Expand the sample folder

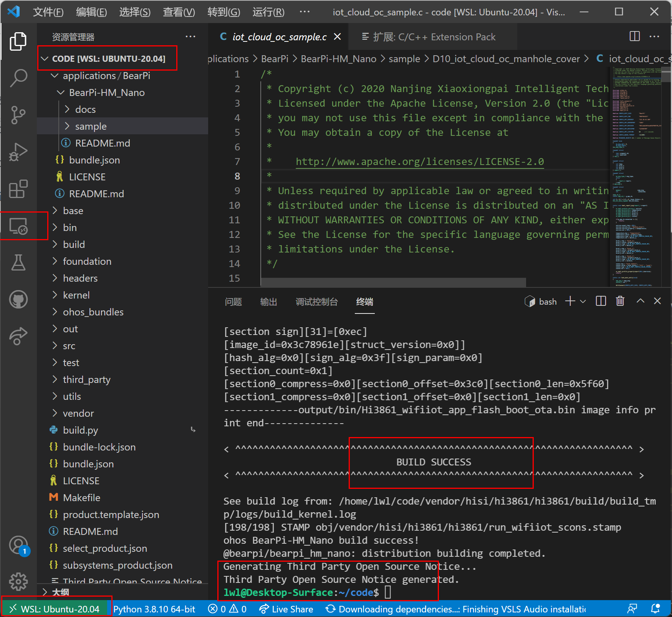[91, 126]
